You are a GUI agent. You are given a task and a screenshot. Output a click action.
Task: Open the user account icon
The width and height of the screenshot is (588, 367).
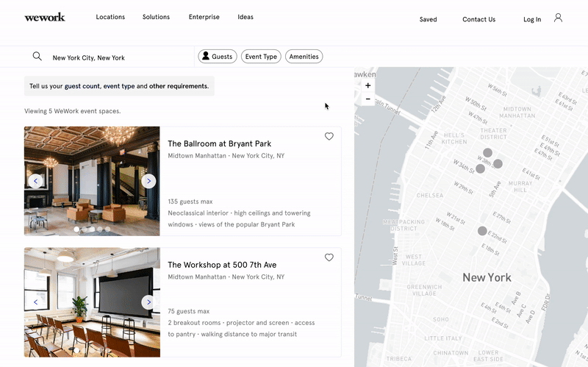pos(558,18)
